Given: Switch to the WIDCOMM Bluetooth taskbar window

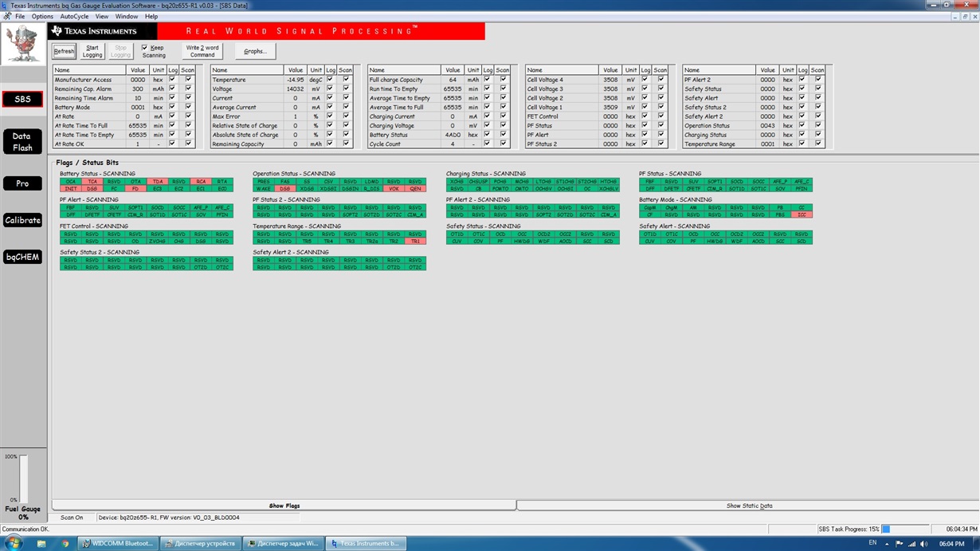Looking at the screenshot, I should point(118,544).
